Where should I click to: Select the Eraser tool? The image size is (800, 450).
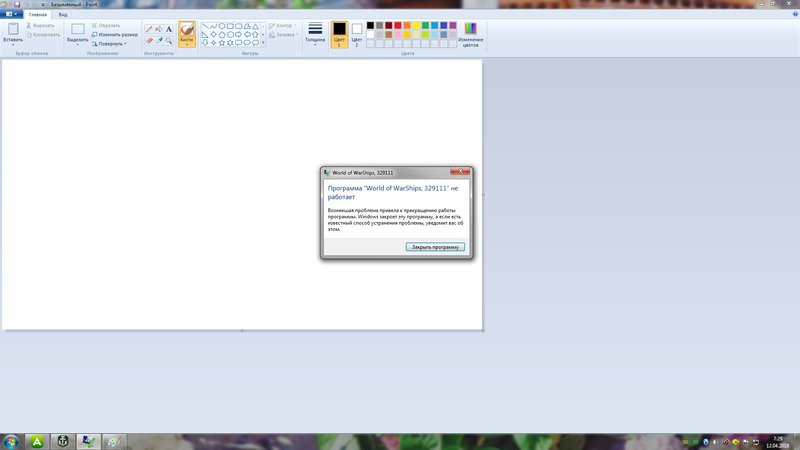pyautogui.click(x=149, y=41)
